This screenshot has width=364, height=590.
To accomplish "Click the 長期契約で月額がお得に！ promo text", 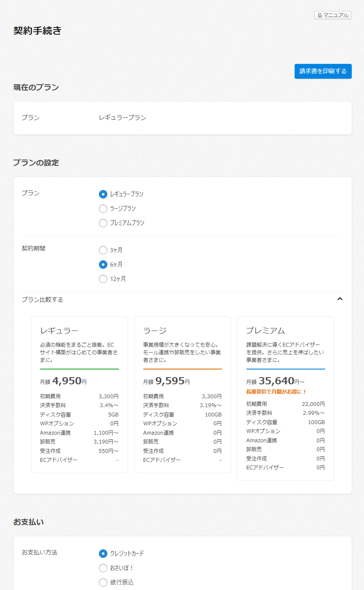I will [x=276, y=392].
